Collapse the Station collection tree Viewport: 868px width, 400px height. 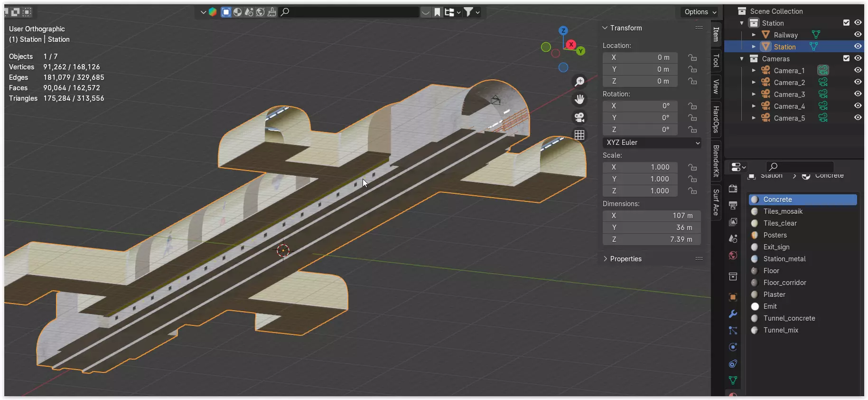tap(742, 23)
